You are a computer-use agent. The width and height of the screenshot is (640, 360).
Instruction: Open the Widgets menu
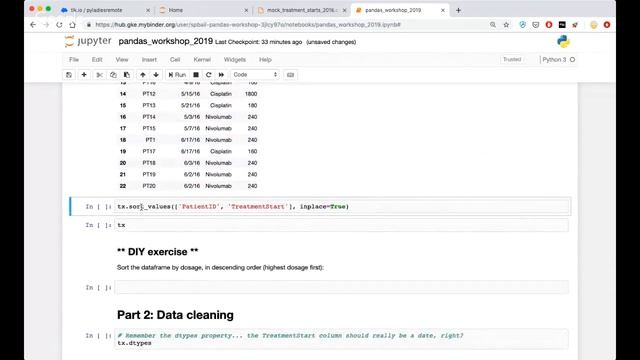click(235, 60)
